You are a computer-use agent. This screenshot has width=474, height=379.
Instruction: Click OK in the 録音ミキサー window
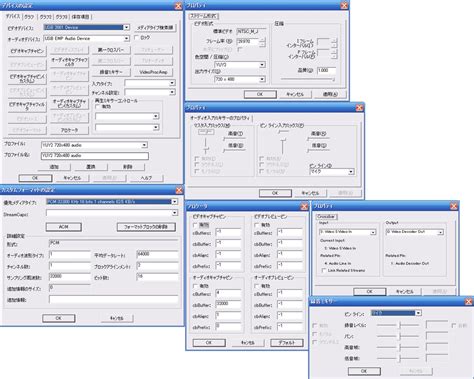[x=364, y=371]
